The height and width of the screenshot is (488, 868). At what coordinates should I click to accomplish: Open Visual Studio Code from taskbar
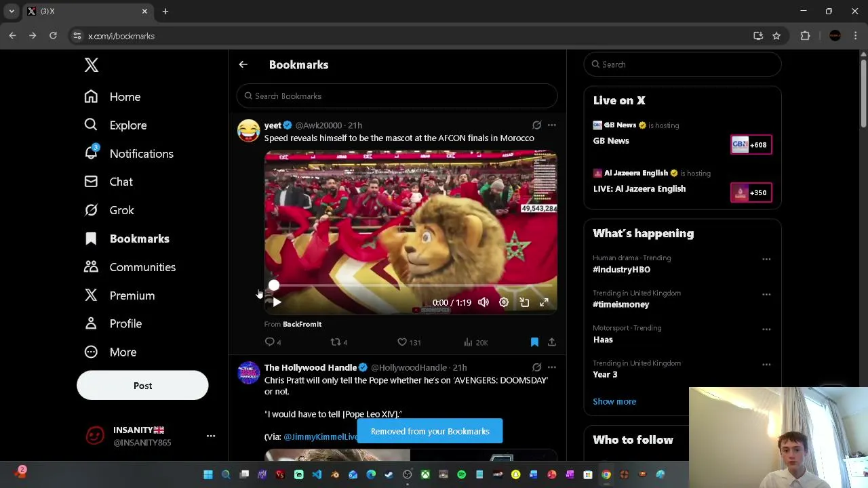point(317,475)
